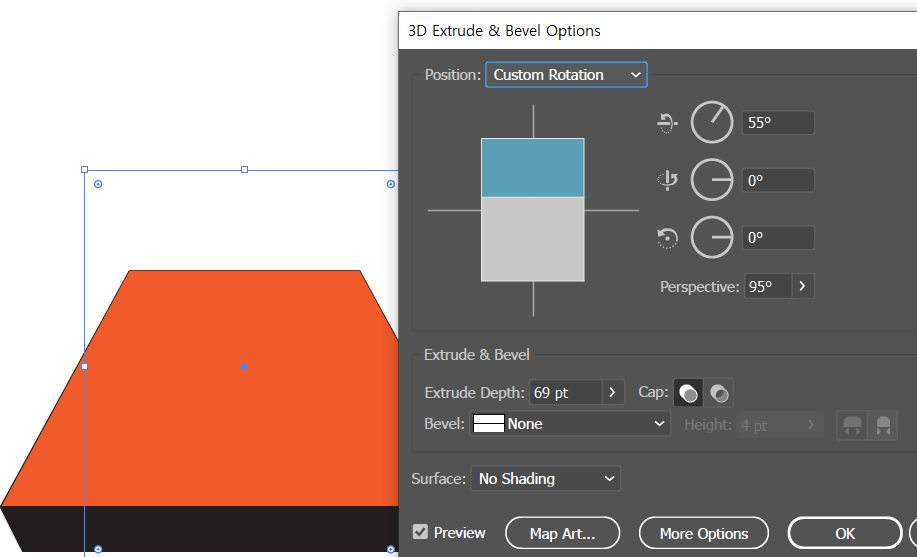Viewport: 917px width, 557px height.
Task: Click the X-axis rotation icon
Action: (x=667, y=123)
